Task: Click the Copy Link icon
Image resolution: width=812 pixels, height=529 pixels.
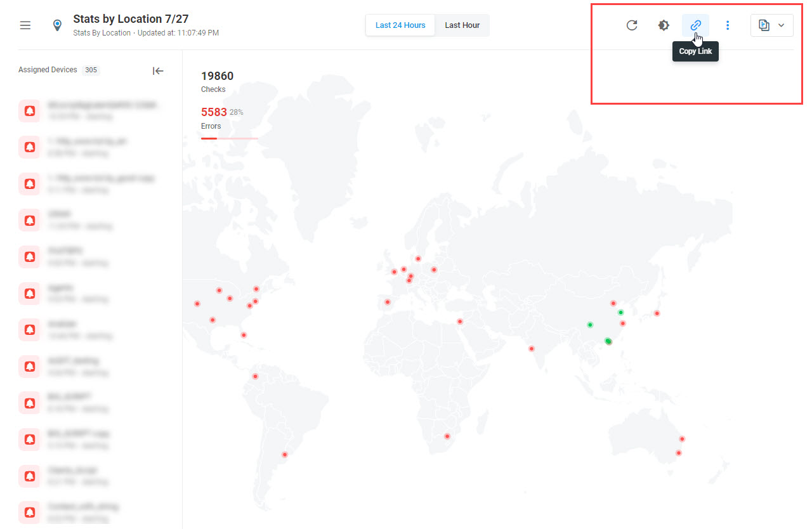Action: 695,25
